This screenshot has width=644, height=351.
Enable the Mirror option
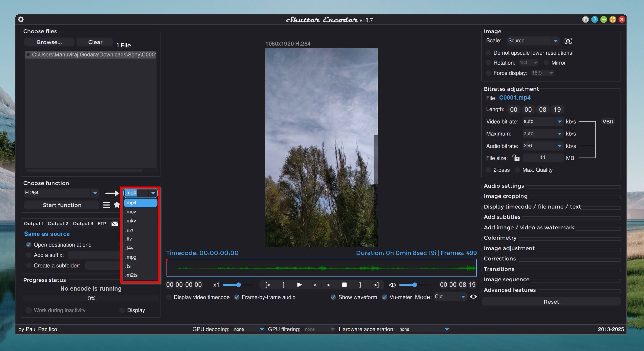[x=546, y=63]
